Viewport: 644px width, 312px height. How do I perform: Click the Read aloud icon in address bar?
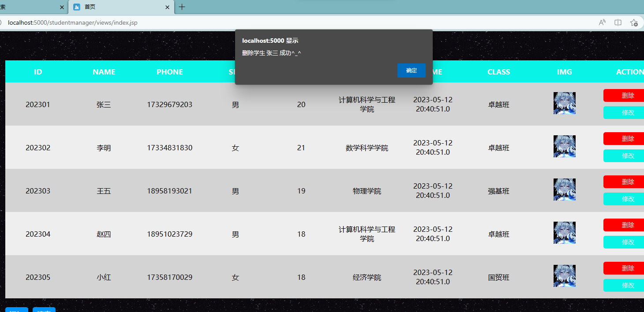[x=602, y=22]
